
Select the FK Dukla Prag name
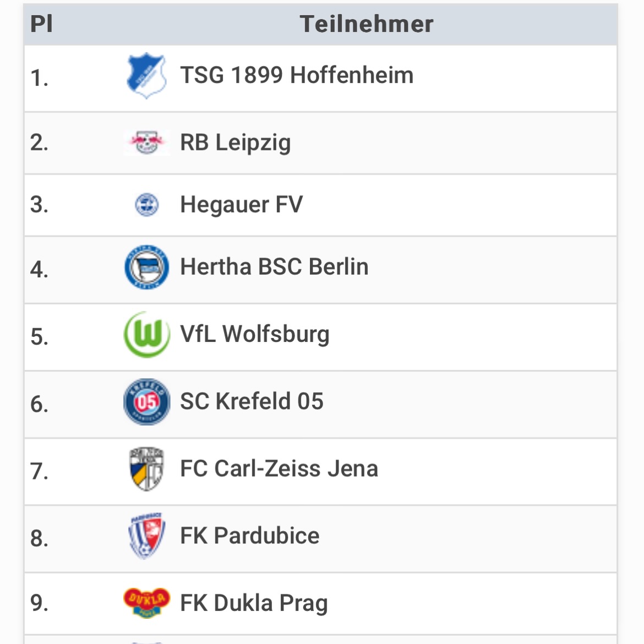tap(254, 603)
